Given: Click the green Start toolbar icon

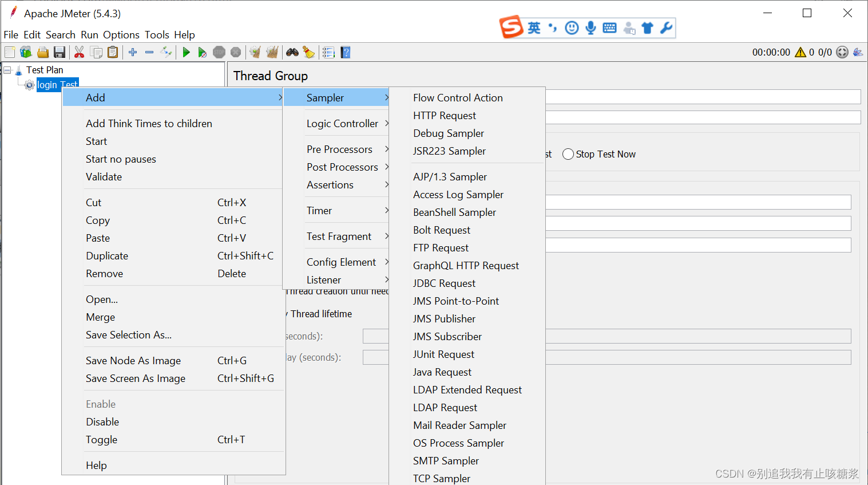Looking at the screenshot, I should (x=186, y=52).
